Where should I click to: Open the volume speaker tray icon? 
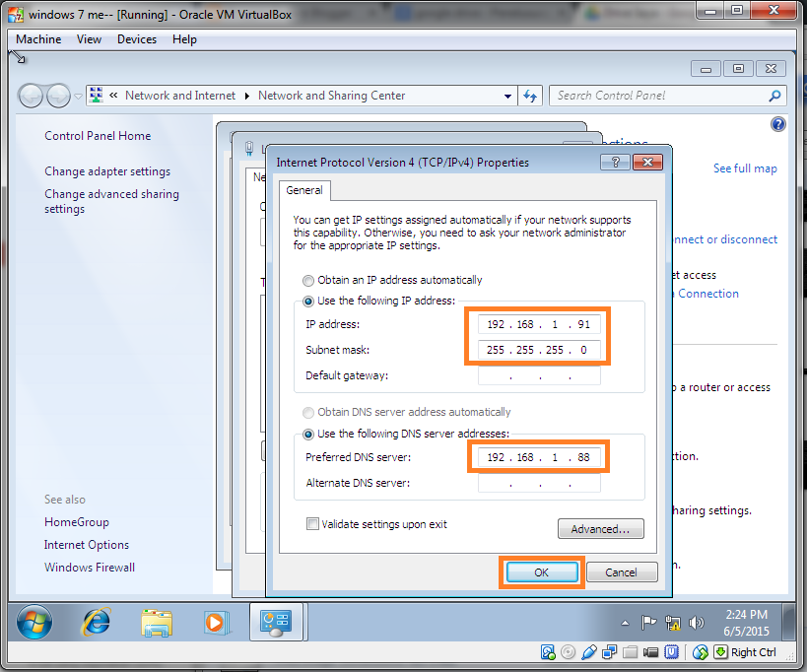(x=696, y=623)
